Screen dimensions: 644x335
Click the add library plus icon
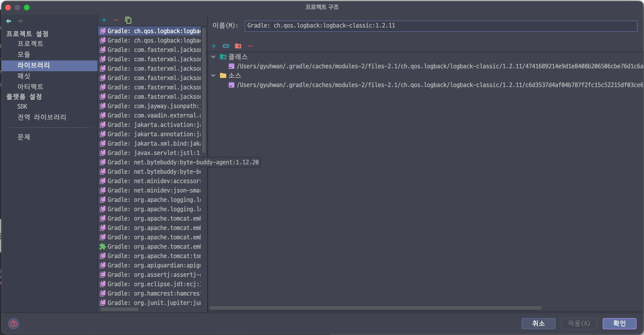(x=104, y=20)
